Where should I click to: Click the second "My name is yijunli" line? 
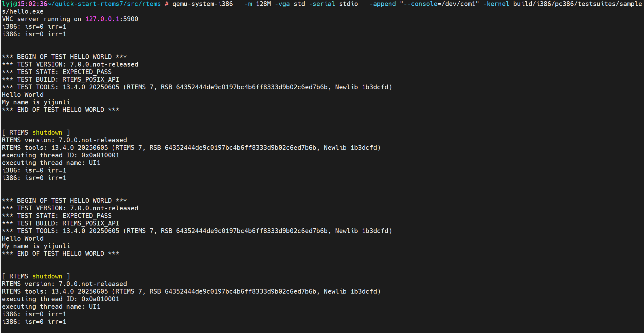tap(36, 246)
